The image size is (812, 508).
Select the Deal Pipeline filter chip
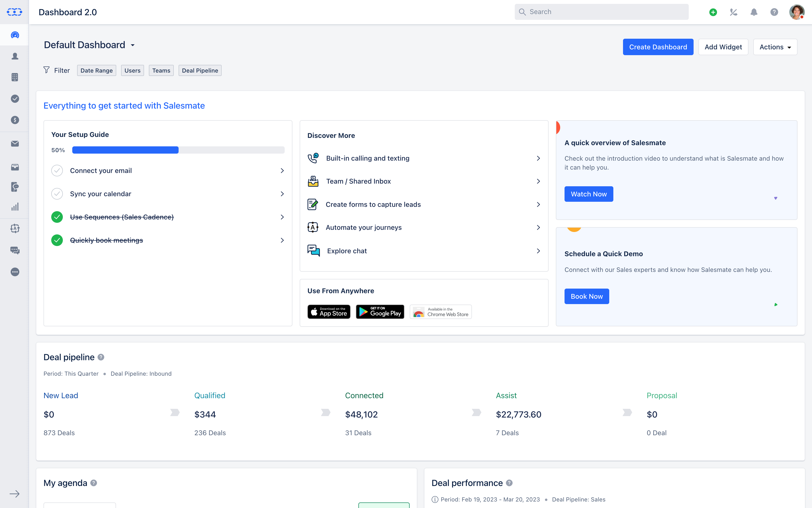200,70
